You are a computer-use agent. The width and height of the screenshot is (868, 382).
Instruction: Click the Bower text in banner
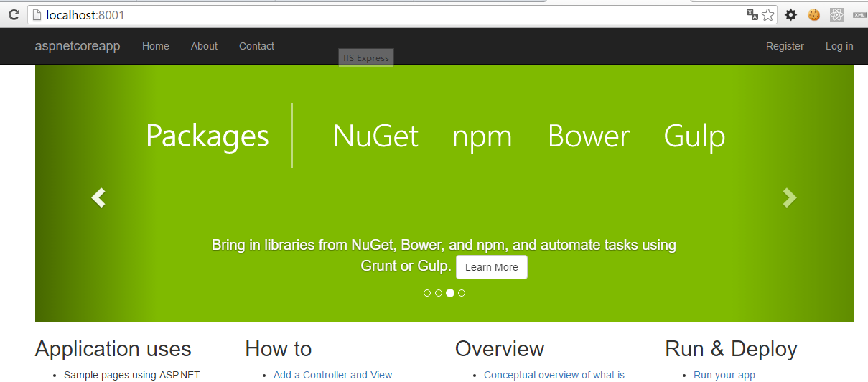589,136
